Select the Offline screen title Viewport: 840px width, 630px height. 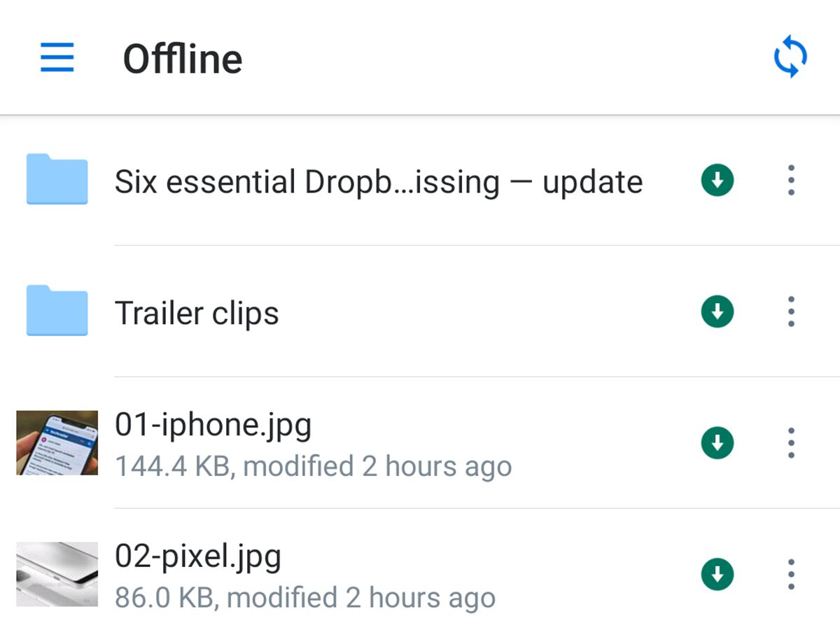pyautogui.click(x=182, y=59)
